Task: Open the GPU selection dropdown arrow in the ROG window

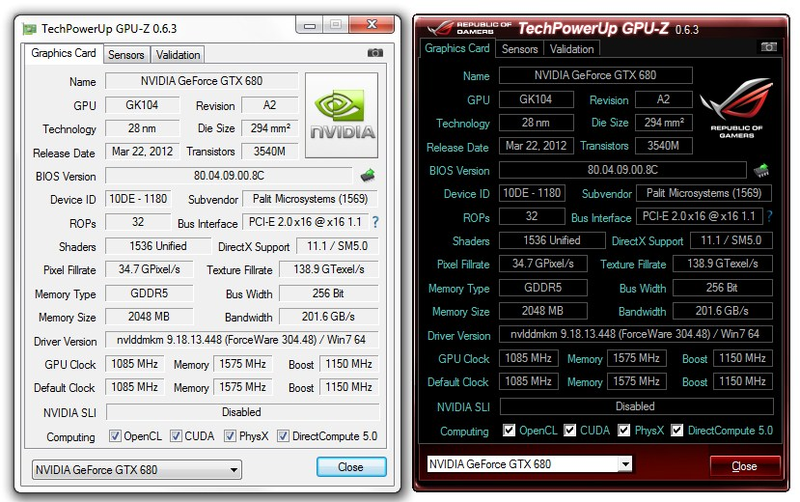Action: click(625, 464)
